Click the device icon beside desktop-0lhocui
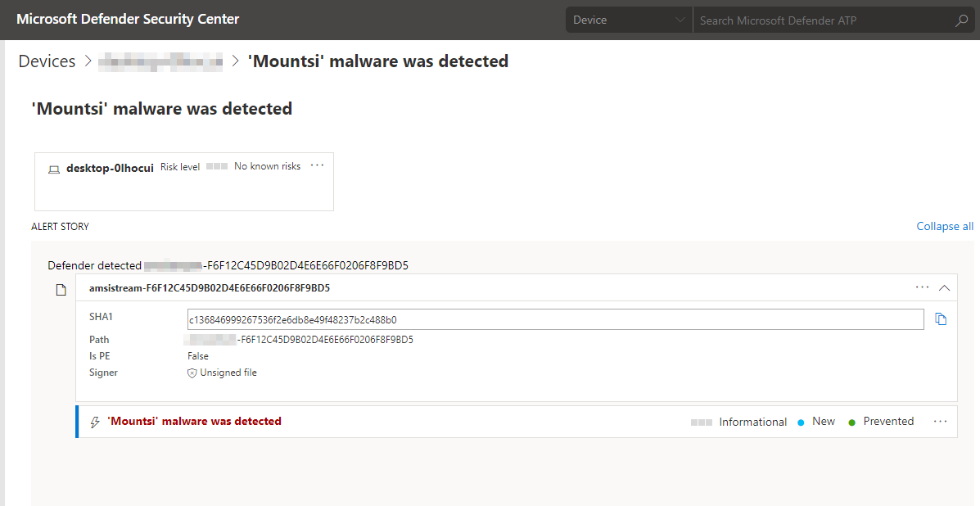 (x=53, y=169)
